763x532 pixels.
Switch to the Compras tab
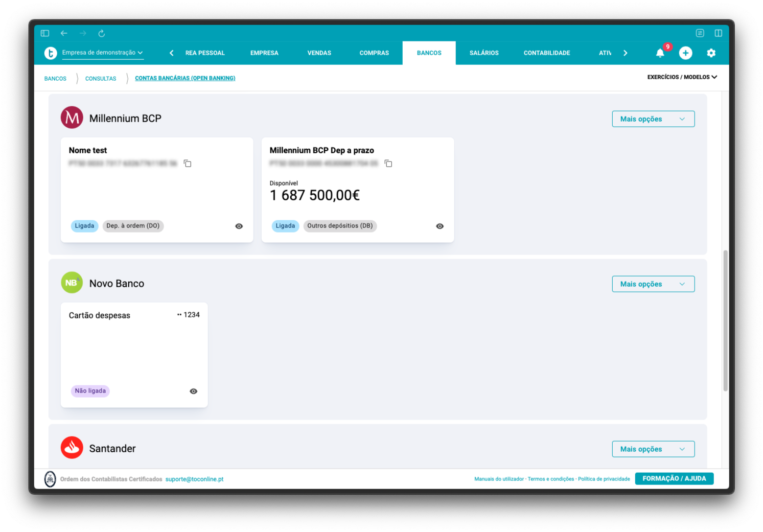click(x=374, y=53)
